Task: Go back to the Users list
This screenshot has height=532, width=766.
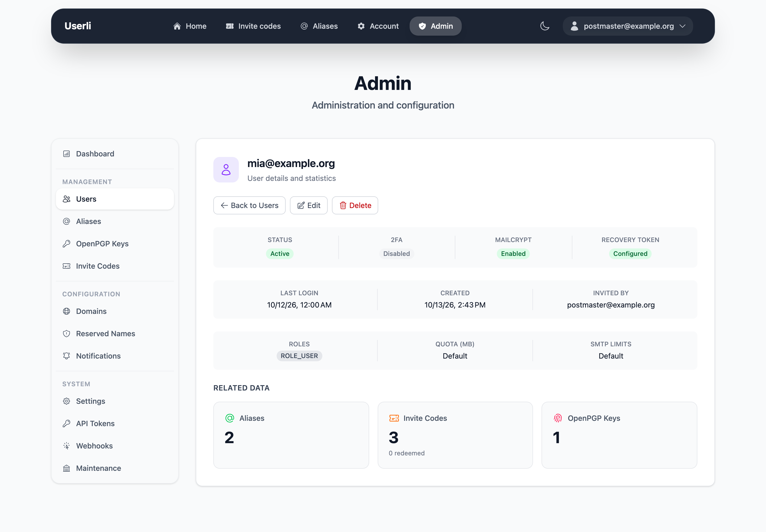Action: pos(249,205)
